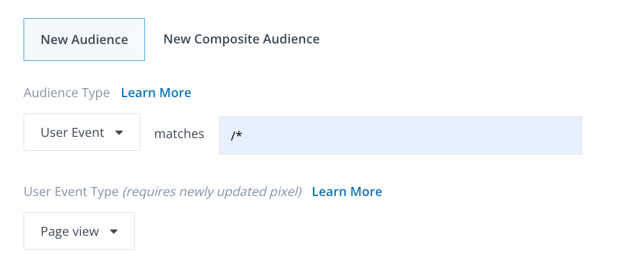This screenshot has height=275, width=644.
Task: Click the "matches" text label
Action: point(179,134)
